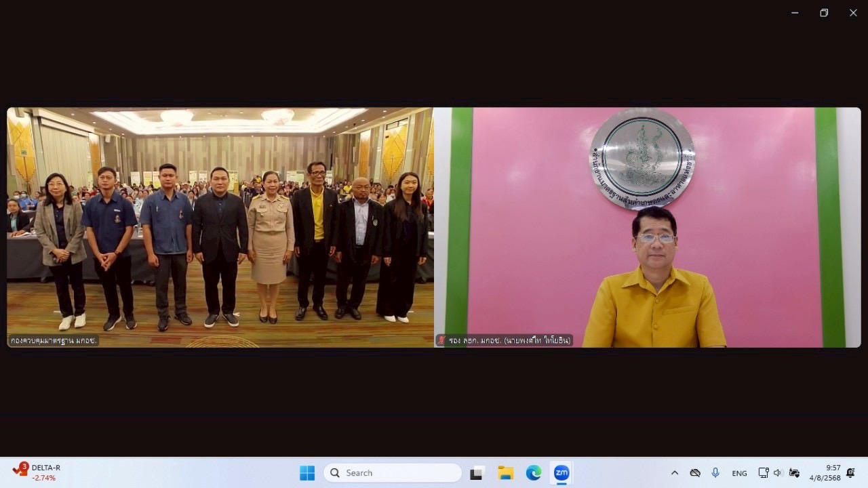This screenshot has width=868, height=488.
Task: Expand hidden system tray icons chevron
Action: pos(674,473)
